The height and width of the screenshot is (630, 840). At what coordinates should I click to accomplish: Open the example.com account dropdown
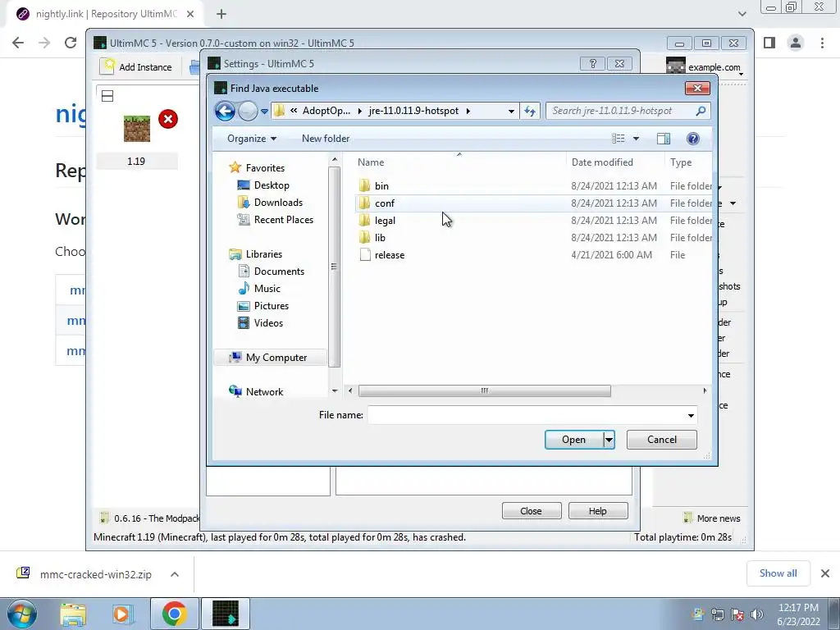(705, 67)
